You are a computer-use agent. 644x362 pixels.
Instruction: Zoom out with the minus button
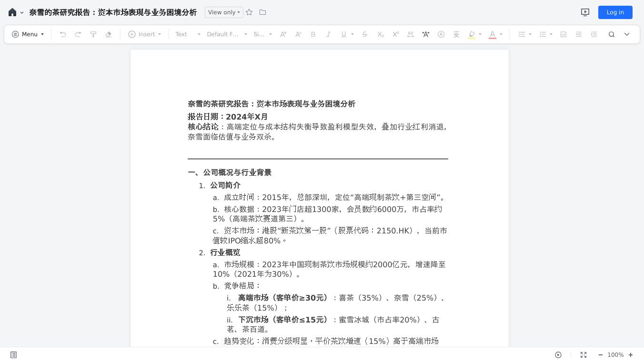click(600, 355)
